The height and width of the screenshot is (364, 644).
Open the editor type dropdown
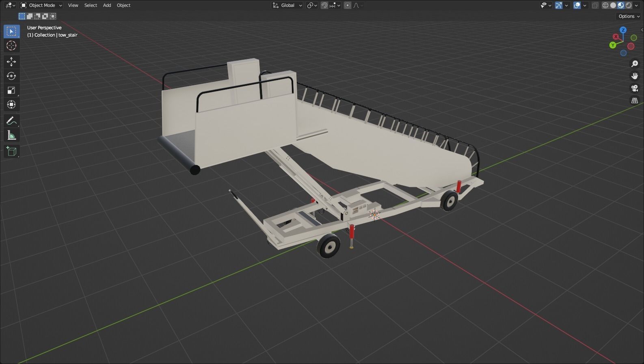point(11,5)
